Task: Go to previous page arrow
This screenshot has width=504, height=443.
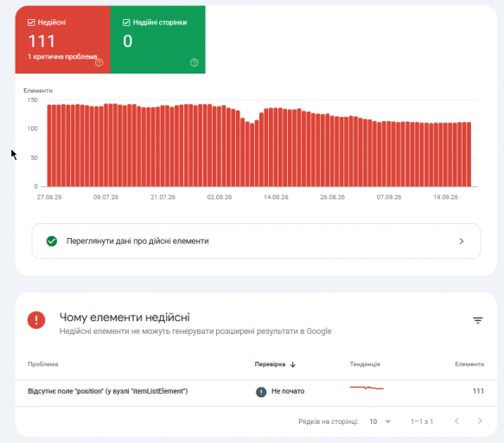Action: pyautogui.click(x=456, y=421)
